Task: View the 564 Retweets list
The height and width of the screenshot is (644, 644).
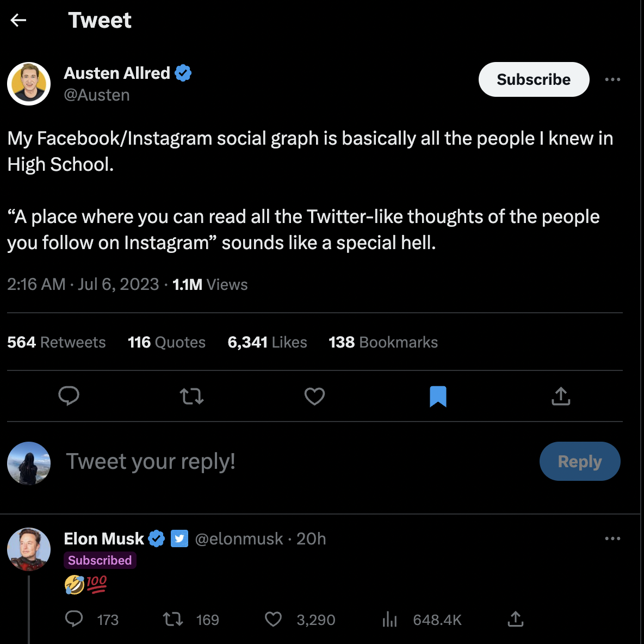Action: click(x=57, y=342)
